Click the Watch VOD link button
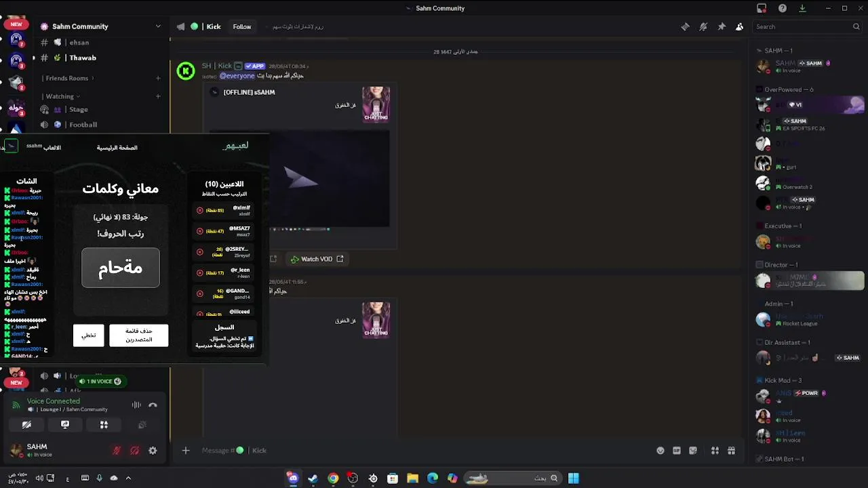The height and width of the screenshot is (488, 868). click(x=317, y=259)
